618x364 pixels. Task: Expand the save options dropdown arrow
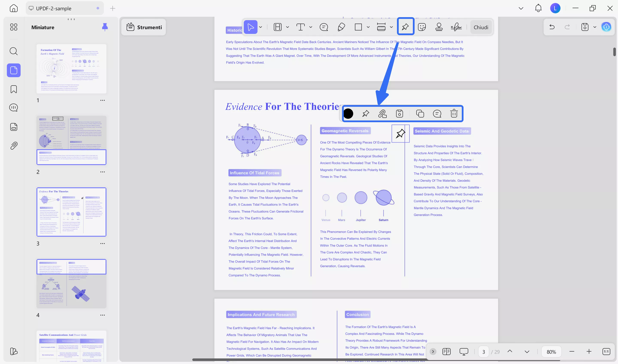pos(595,27)
